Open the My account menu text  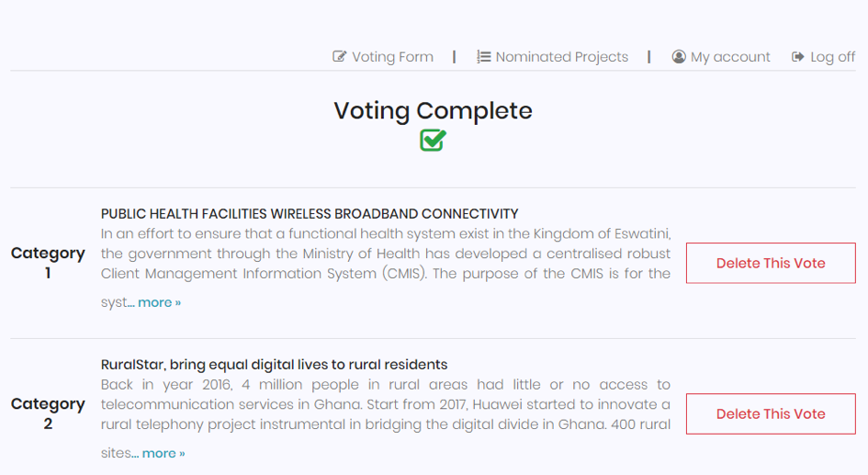click(730, 57)
